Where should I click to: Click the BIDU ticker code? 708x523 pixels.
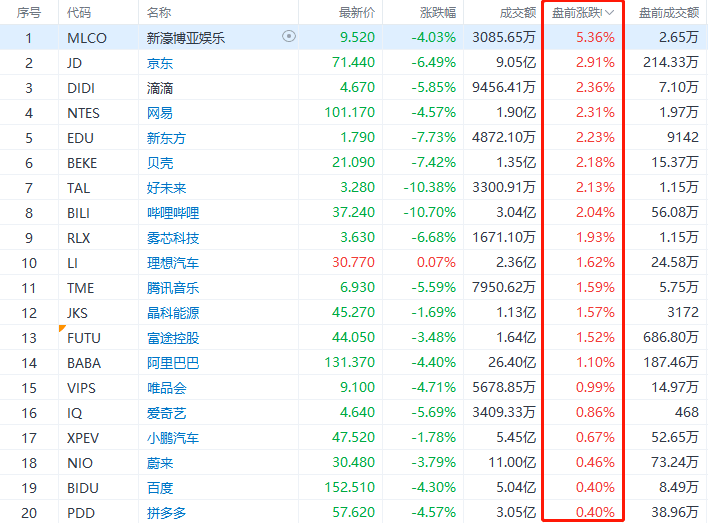point(83,488)
